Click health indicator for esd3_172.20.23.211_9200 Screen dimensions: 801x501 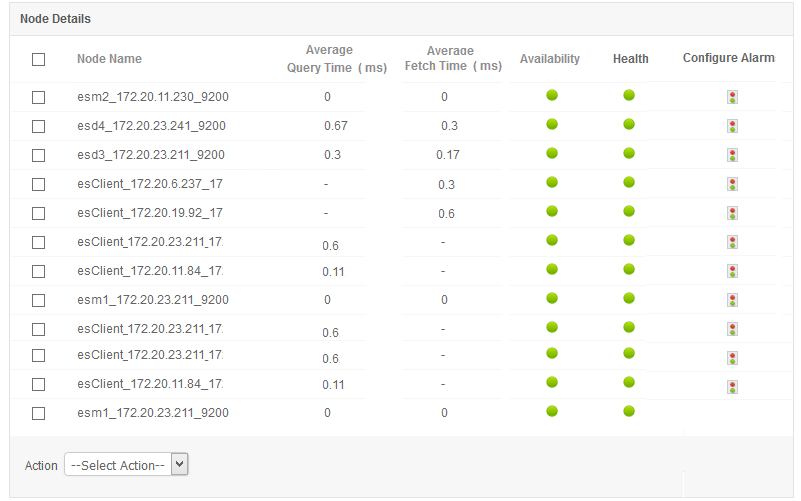coord(629,154)
